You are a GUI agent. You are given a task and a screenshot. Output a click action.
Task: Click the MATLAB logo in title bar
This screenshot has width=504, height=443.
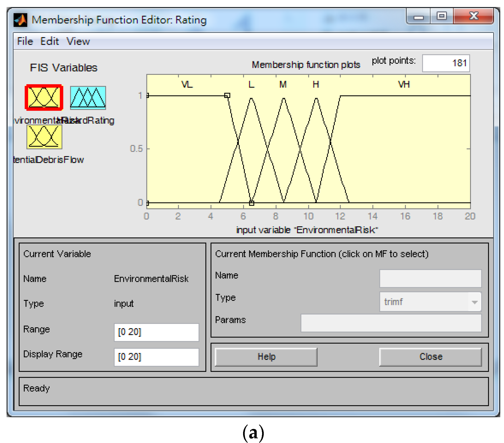pyautogui.click(x=20, y=20)
